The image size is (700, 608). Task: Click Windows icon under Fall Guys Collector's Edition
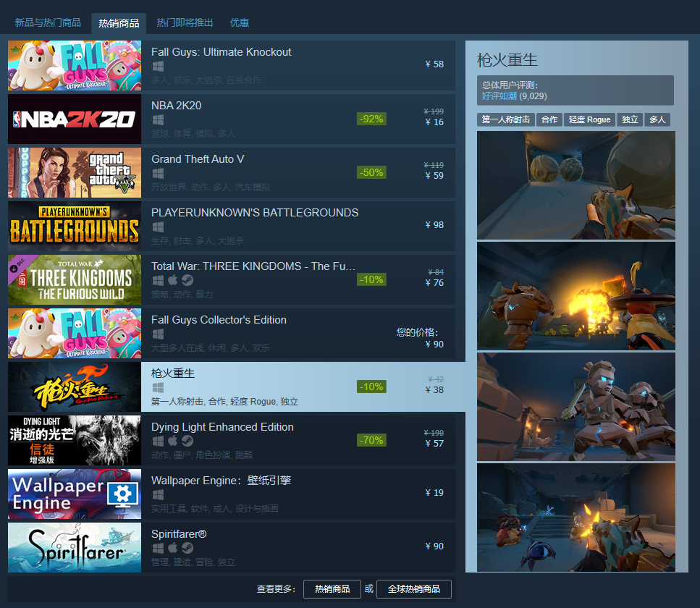click(158, 334)
